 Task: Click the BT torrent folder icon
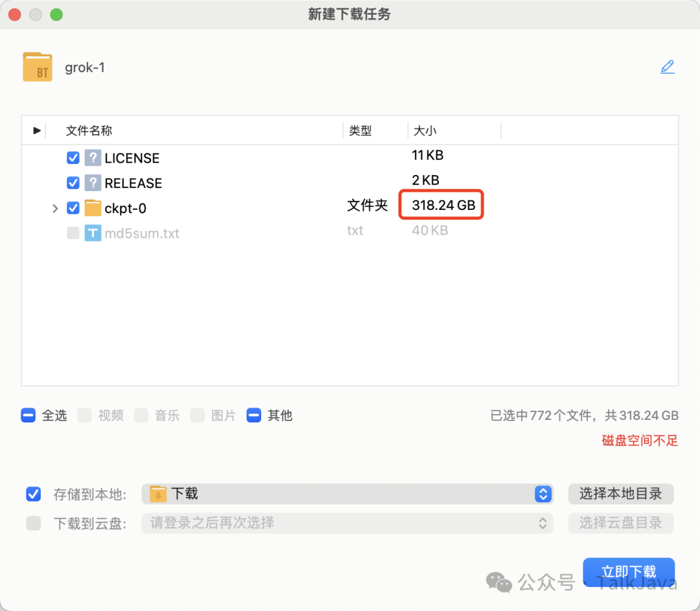(x=38, y=67)
